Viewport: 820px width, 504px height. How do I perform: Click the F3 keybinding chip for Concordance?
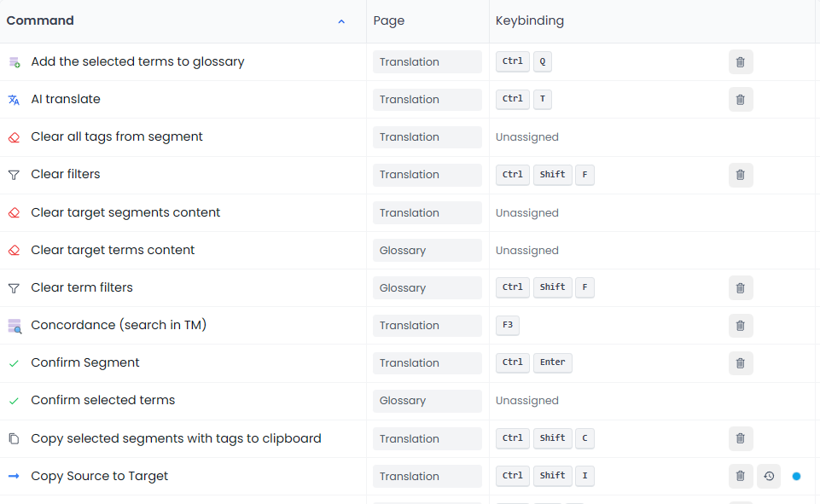pos(508,325)
